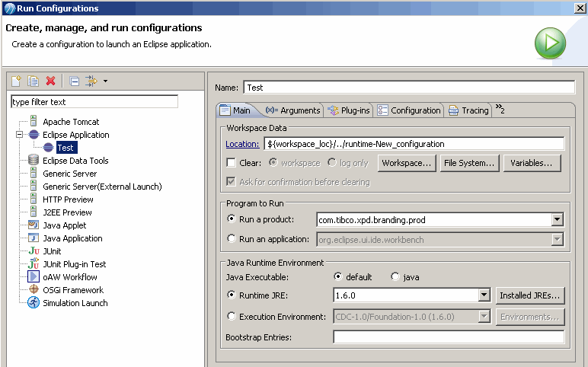Show hidden tabs via chevron overflow
This screenshot has height=367, width=588.
[500, 109]
